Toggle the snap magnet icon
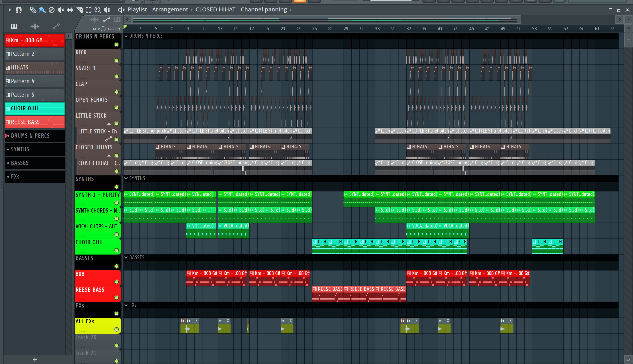633x364 pixels. [x=19, y=10]
